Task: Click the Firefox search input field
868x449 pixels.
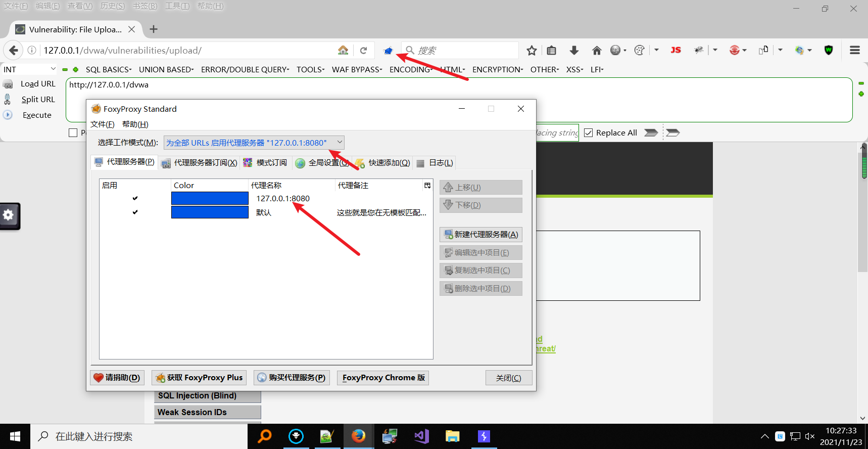Action: pyautogui.click(x=460, y=50)
